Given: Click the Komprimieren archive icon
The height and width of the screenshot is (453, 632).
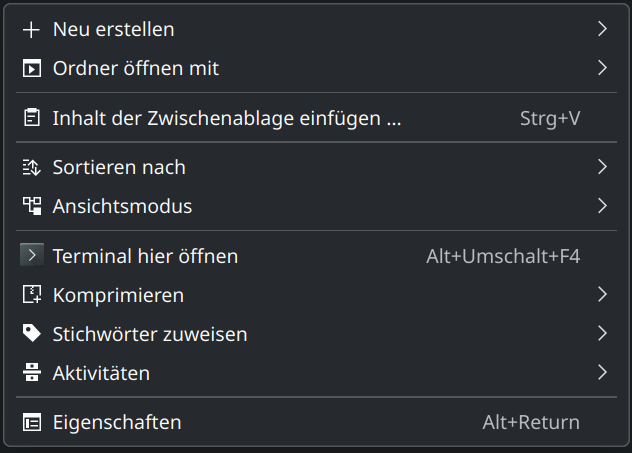Looking at the screenshot, I should coord(32,295).
